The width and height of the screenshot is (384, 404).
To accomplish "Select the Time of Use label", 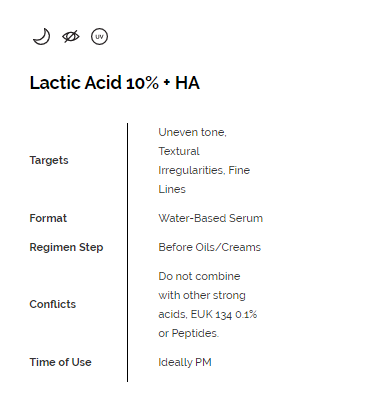I will tap(60, 362).
